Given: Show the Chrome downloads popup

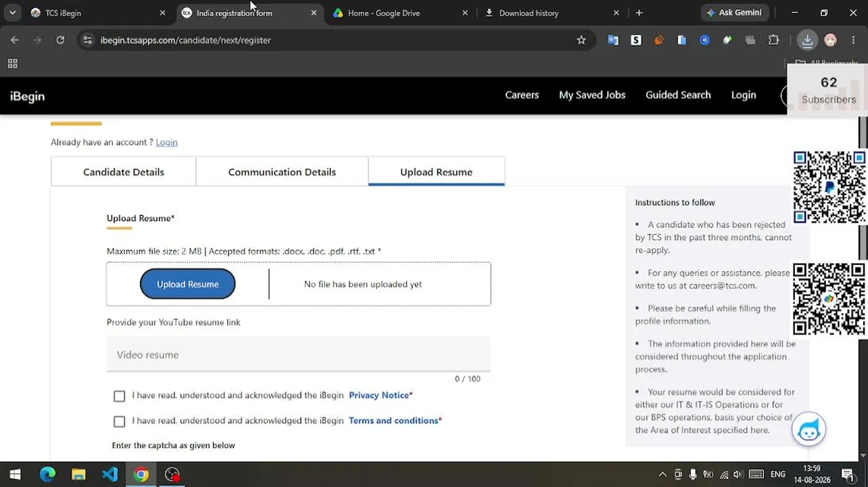Looking at the screenshot, I should point(807,40).
